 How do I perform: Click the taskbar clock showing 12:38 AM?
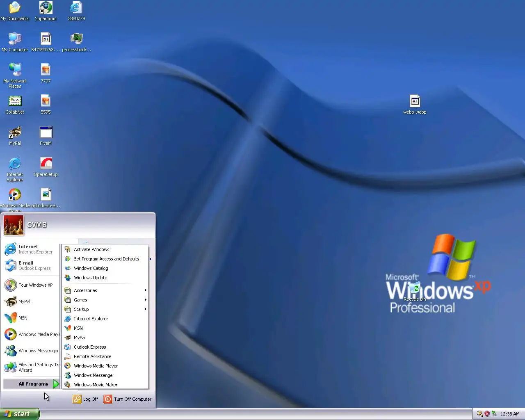(x=510, y=414)
